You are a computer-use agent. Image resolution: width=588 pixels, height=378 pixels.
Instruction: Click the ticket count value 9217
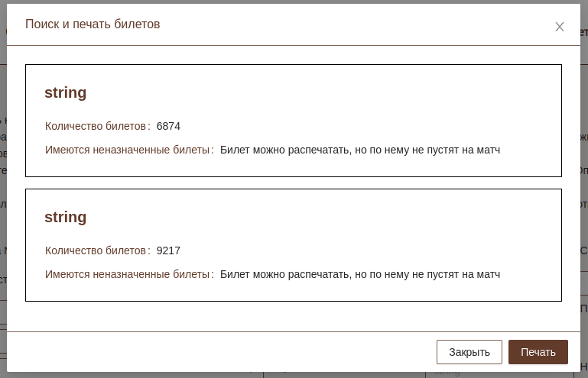168,250
